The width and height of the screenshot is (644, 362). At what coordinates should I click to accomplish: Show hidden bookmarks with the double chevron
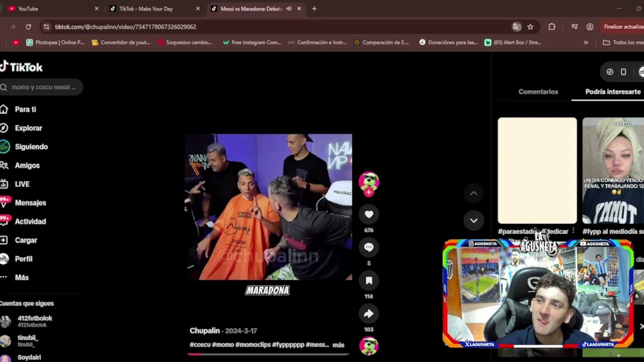[586, 42]
